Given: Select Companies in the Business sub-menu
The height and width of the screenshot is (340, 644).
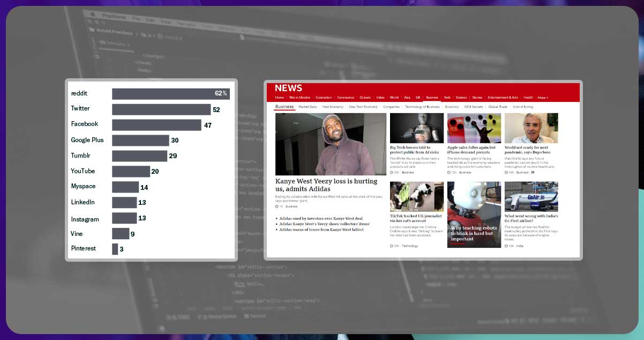Looking at the screenshot, I should point(391,107).
